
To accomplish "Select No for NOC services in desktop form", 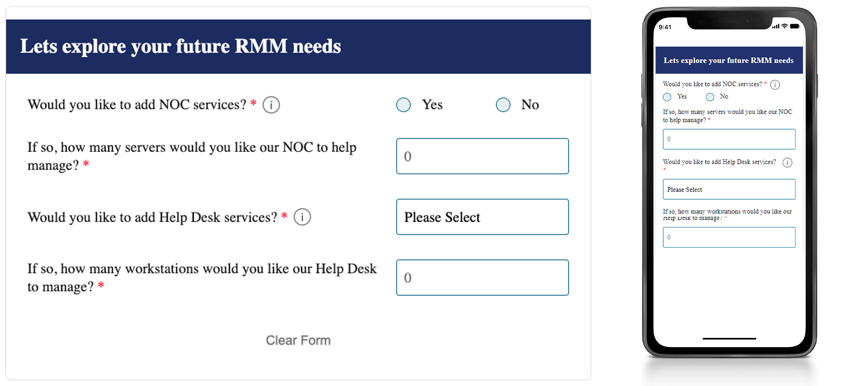I will tap(503, 105).
